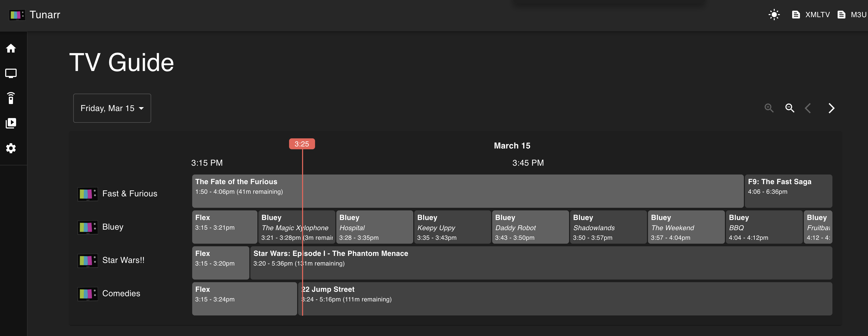Viewport: 868px width, 336px height.
Task: Click the Tunarr logo icon
Action: point(17,15)
